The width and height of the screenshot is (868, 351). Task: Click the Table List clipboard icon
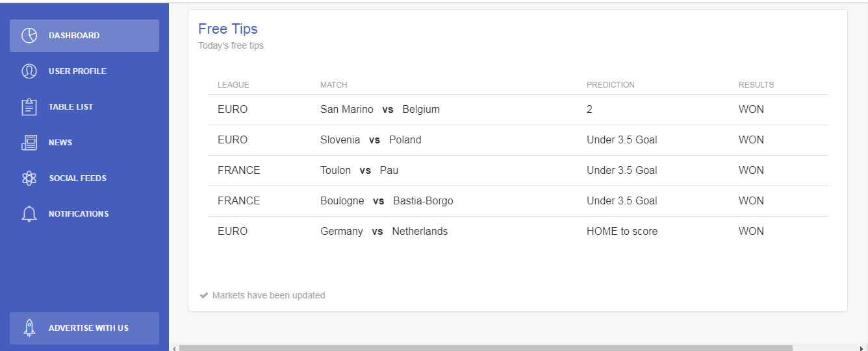pos(29,107)
